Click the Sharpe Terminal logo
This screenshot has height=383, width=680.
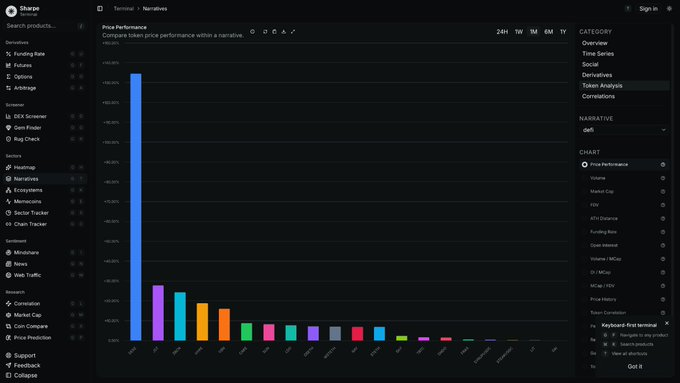[x=11, y=11]
